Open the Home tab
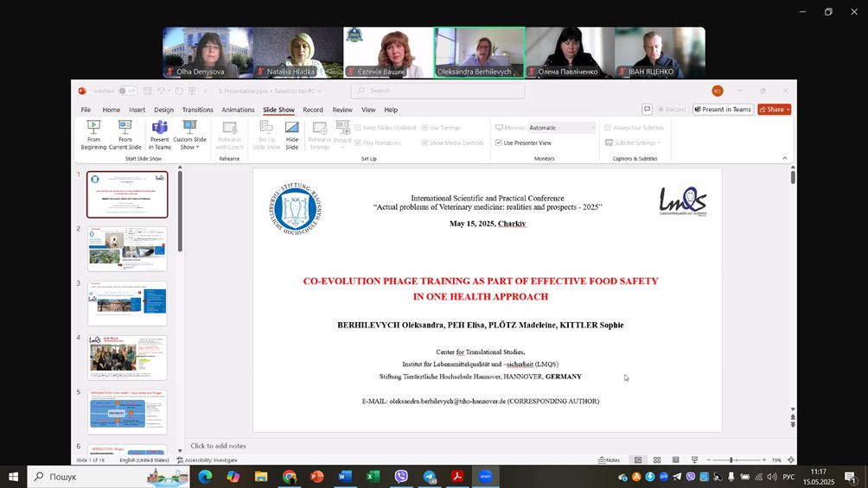The height and width of the screenshot is (488, 868). [x=112, y=110]
